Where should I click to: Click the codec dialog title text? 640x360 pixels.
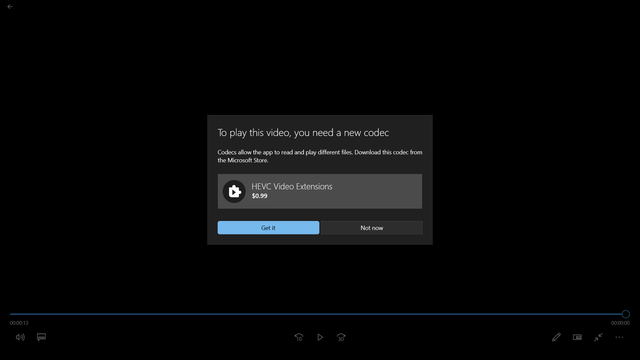[303, 133]
